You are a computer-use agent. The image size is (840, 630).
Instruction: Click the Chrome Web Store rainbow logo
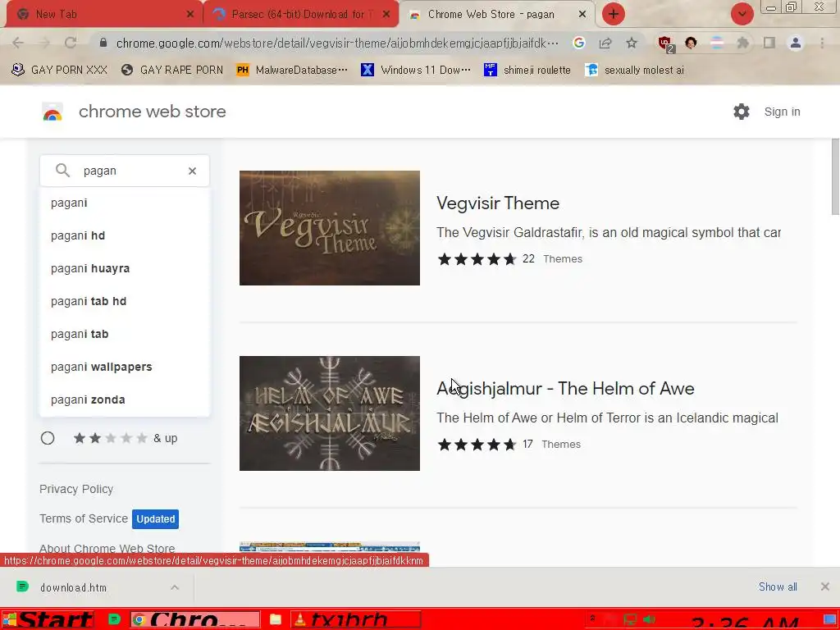52,112
